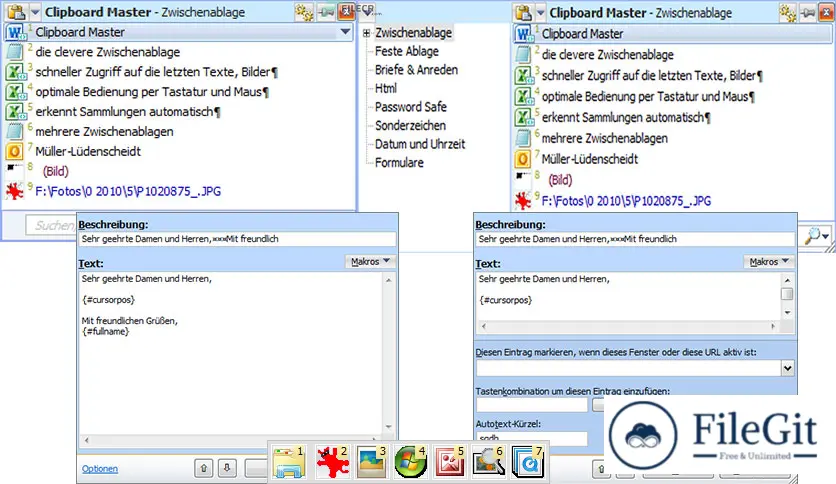Open the window/URL combo box dropdown arrow
836x484 pixels.
tap(787, 368)
